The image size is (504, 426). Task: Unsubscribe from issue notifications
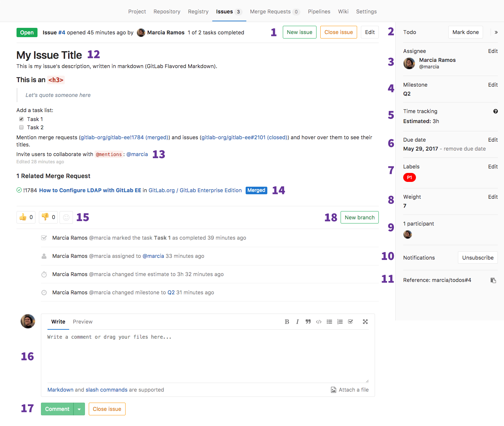tap(478, 257)
